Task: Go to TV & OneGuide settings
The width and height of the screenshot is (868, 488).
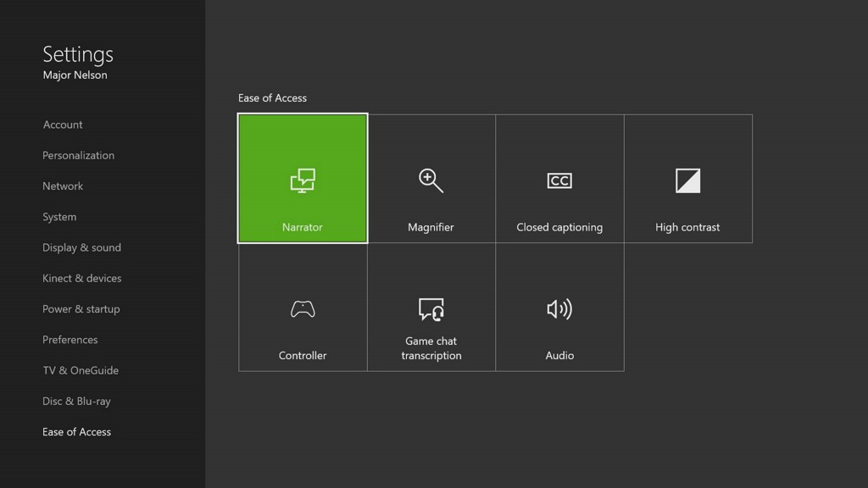Action: 81,370
